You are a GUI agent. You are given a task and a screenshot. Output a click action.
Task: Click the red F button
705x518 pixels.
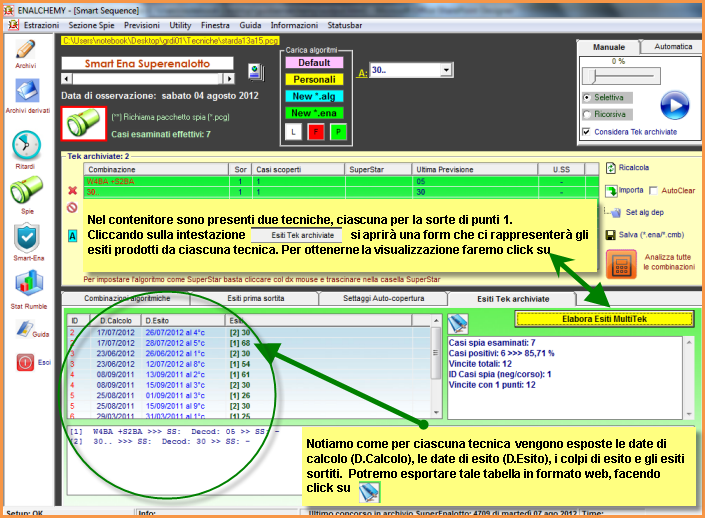(316, 132)
